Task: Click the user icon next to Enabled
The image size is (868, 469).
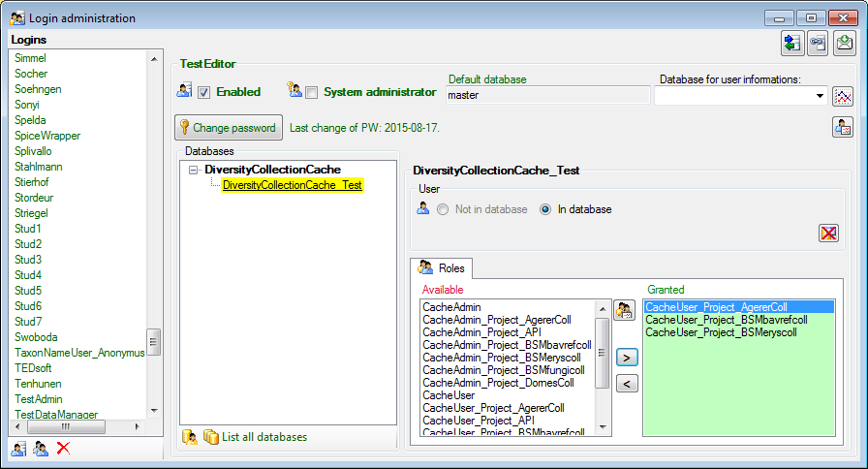Action: coord(184,90)
